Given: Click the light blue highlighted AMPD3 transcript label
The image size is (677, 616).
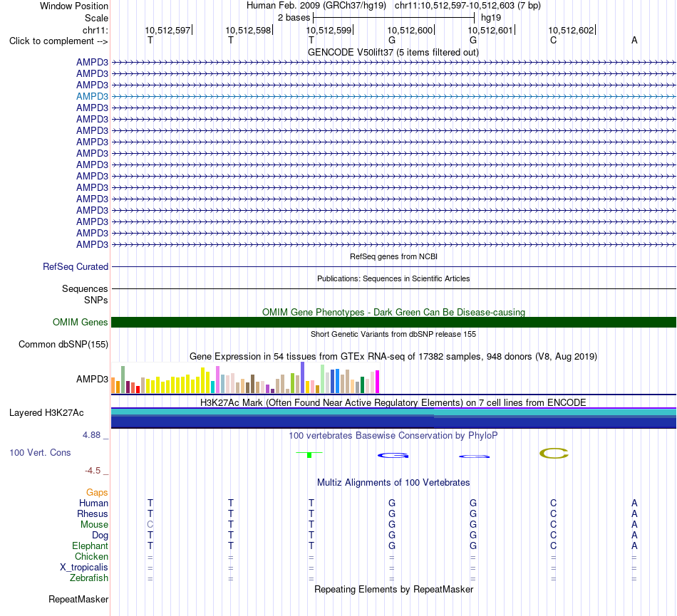Looking at the screenshot, I should [92, 96].
